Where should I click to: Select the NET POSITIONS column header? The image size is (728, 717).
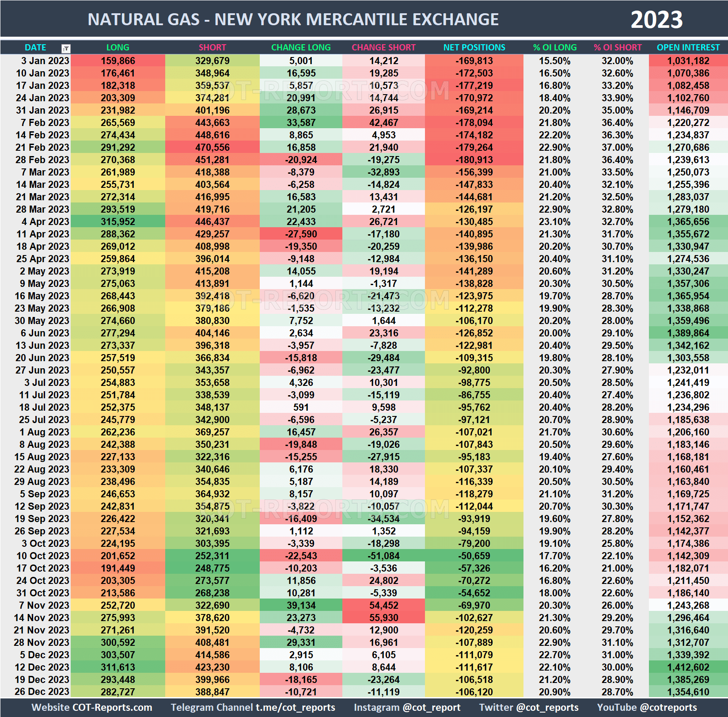pyautogui.click(x=474, y=47)
